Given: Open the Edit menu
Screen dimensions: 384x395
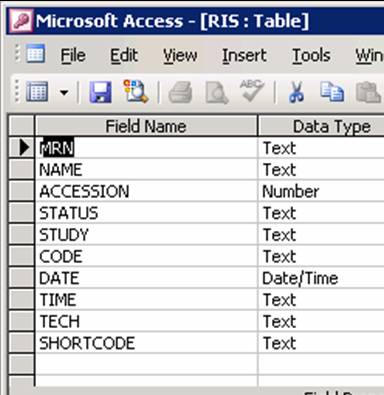Looking at the screenshot, I should click(x=124, y=55).
